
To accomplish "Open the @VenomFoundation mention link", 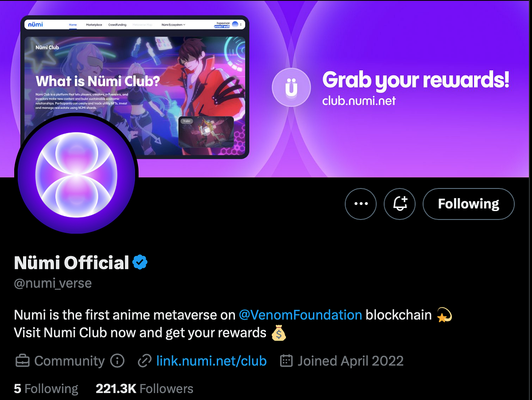I will (300, 315).
